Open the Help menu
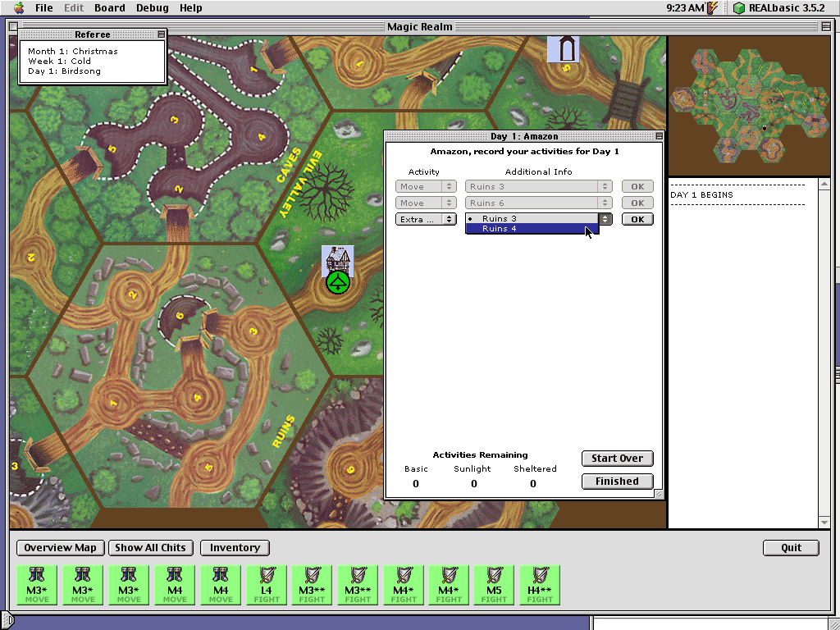 [x=190, y=7]
